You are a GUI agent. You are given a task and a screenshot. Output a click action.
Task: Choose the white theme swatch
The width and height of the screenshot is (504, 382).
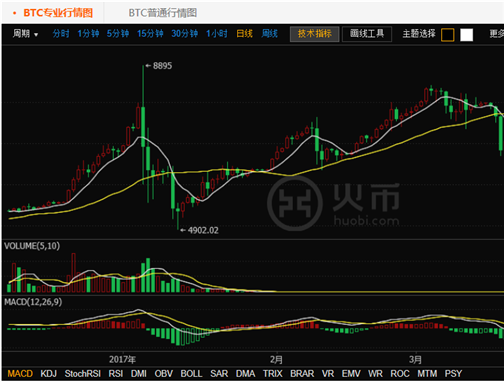[466, 35]
